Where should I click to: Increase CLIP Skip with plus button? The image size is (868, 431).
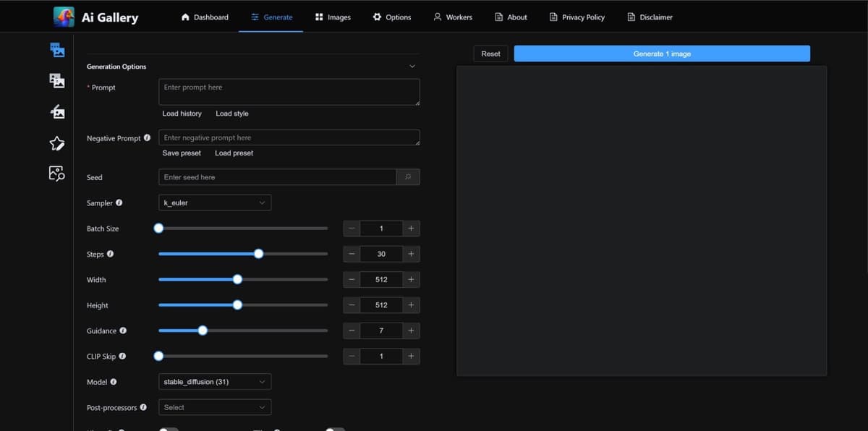point(411,356)
